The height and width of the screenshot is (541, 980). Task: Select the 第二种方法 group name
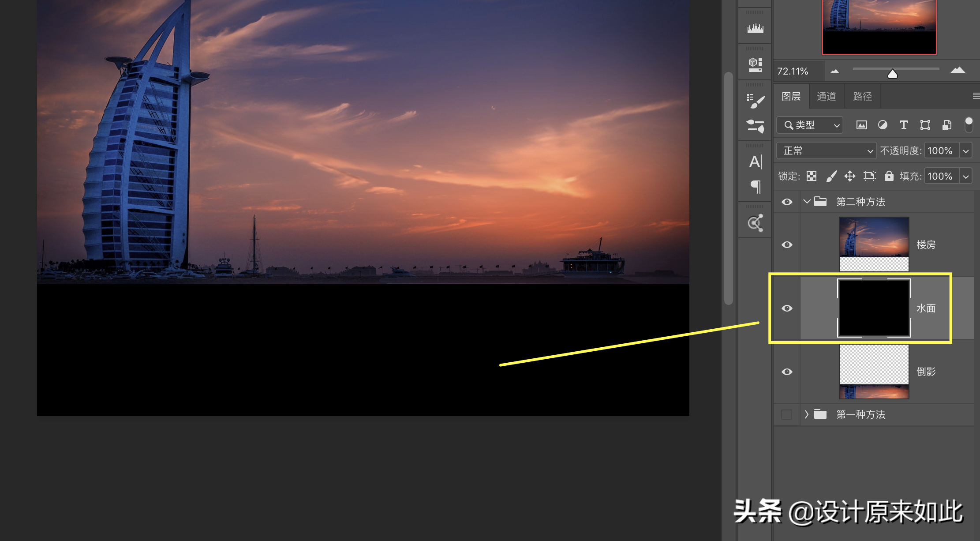(860, 202)
